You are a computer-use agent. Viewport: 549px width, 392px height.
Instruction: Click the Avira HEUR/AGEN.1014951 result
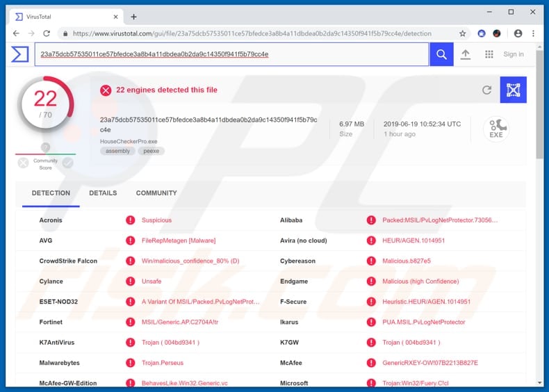413,240
